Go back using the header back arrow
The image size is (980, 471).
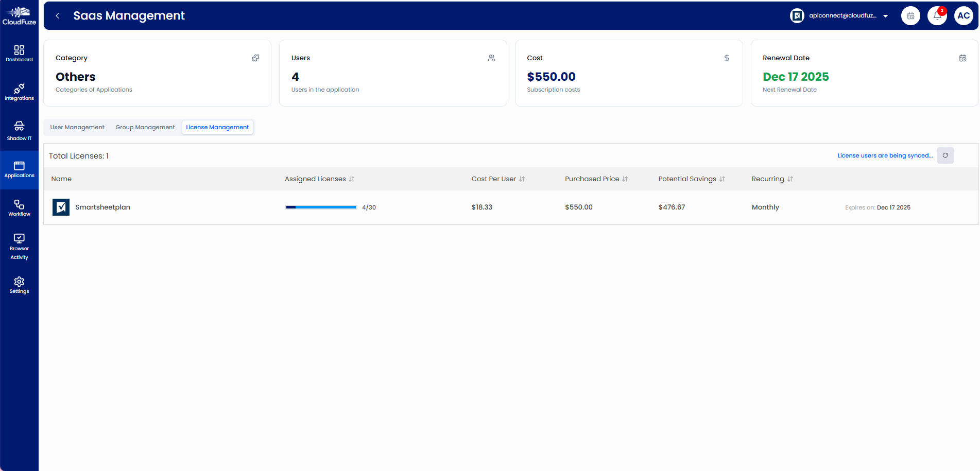pos(57,15)
